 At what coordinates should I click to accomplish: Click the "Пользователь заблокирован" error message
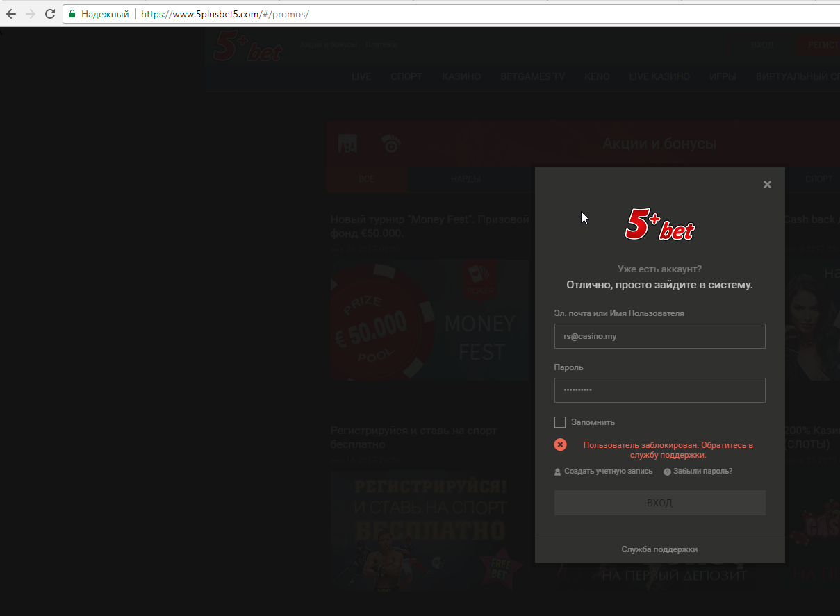click(x=668, y=450)
